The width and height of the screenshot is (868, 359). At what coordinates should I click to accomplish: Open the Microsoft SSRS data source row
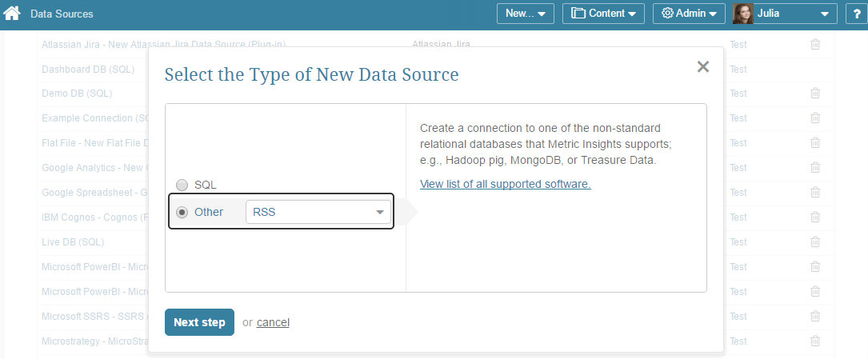point(94,316)
